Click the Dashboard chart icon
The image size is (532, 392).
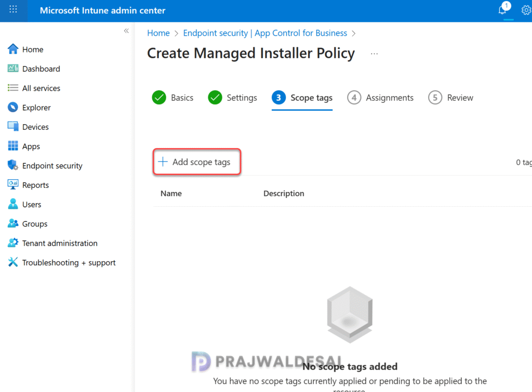coord(13,69)
